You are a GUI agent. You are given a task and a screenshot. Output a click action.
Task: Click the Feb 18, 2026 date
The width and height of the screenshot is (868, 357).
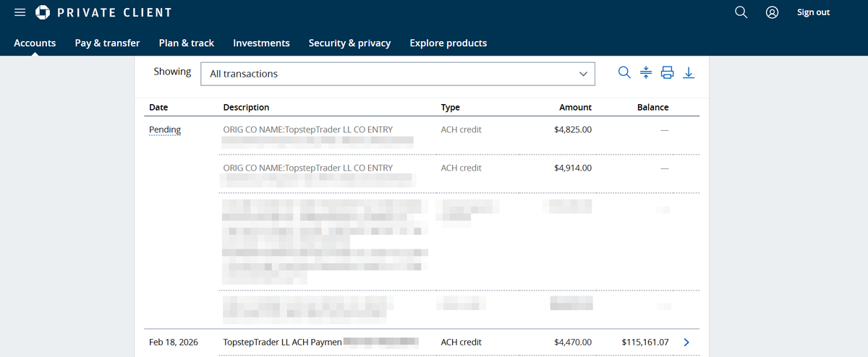point(174,342)
